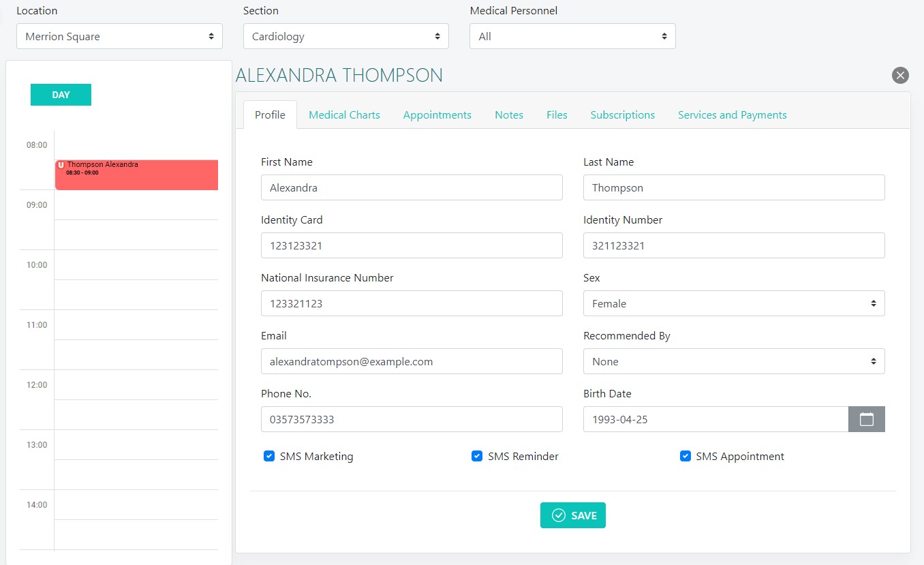Click the DAY view button
Viewport: 924px width, 565px height.
point(61,95)
